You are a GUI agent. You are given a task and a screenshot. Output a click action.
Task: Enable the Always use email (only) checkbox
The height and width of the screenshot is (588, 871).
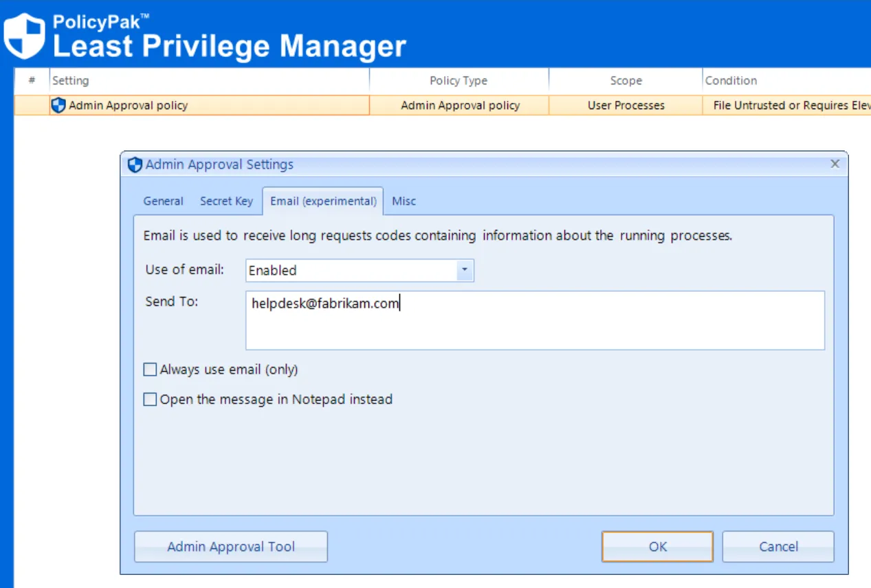149,370
